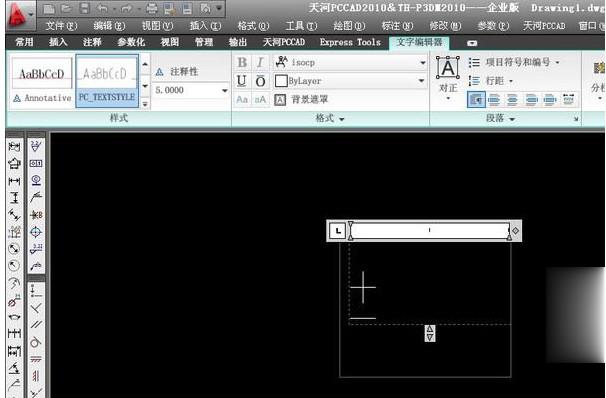The width and height of the screenshot is (606, 398).
Task: Click the L tab-stop type button on text ruler
Action: click(x=338, y=231)
